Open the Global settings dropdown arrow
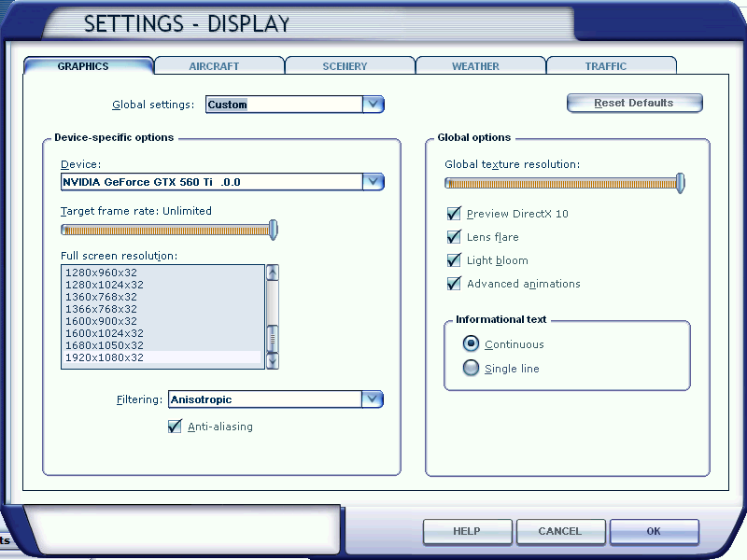This screenshot has width=747, height=560. point(373,105)
